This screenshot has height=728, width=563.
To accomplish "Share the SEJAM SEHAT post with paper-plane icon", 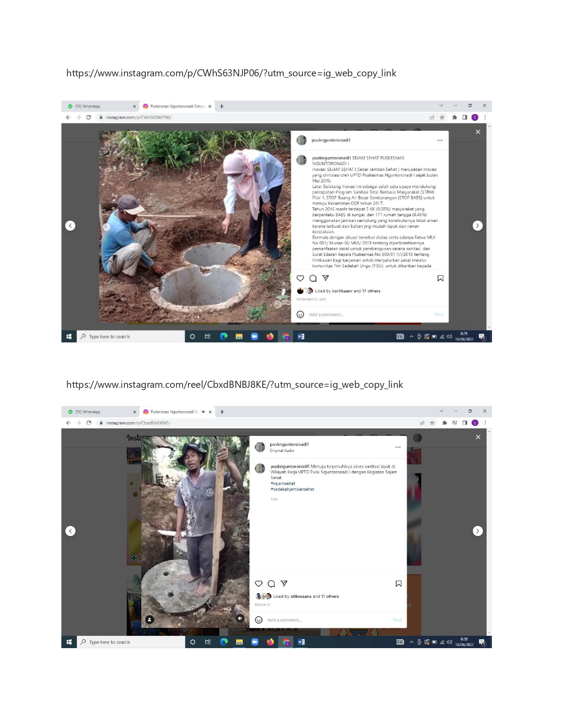I will click(325, 278).
